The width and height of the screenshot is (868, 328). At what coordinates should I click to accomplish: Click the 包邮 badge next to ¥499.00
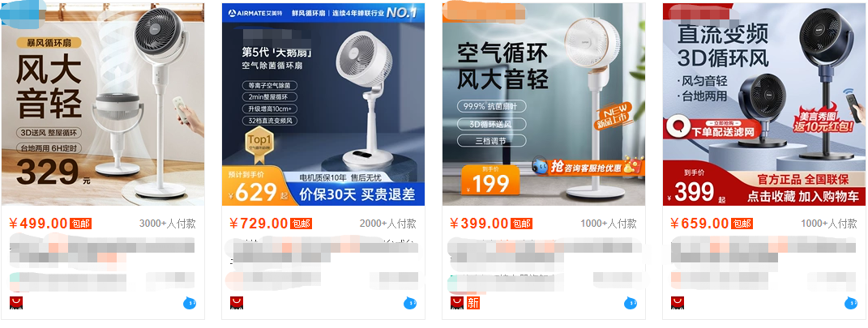80,224
